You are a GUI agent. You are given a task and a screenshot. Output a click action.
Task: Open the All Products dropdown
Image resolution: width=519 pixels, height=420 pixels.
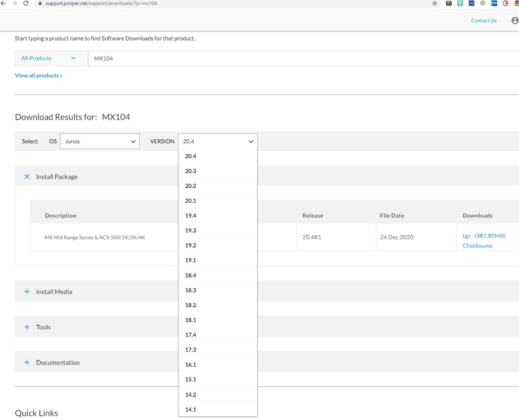(51, 58)
